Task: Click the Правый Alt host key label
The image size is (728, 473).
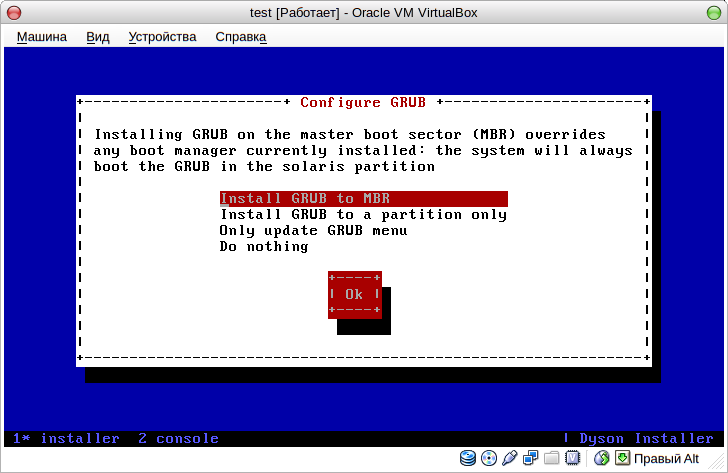Action: click(666, 459)
